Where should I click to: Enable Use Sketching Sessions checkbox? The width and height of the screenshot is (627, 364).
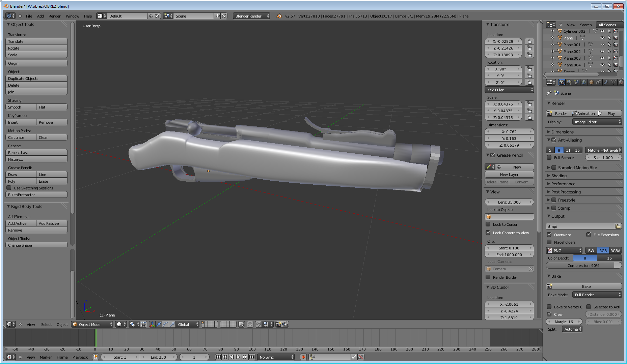(9, 188)
